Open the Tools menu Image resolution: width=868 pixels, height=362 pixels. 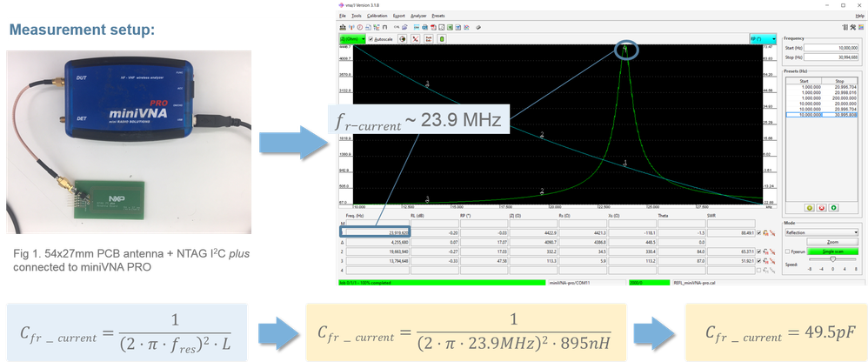(x=357, y=16)
